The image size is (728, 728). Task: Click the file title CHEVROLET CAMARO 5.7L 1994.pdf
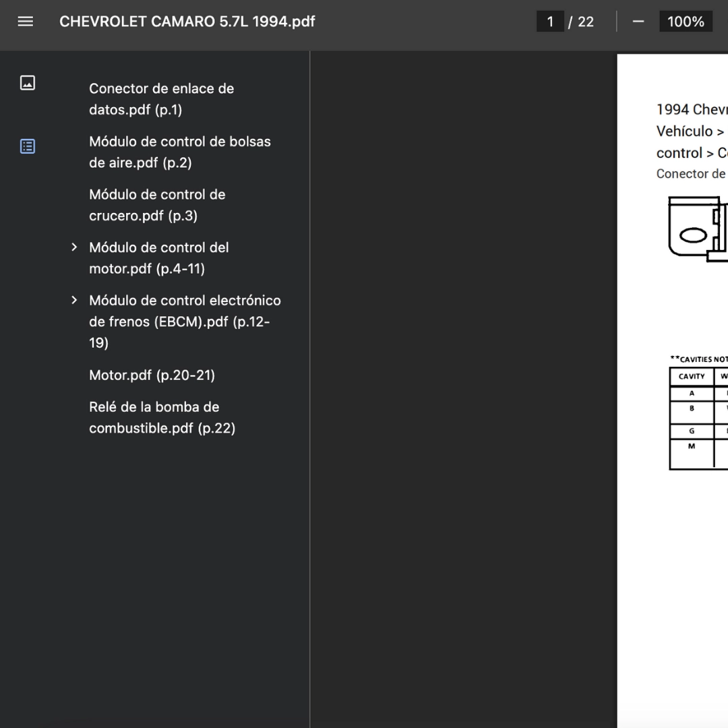click(x=187, y=22)
